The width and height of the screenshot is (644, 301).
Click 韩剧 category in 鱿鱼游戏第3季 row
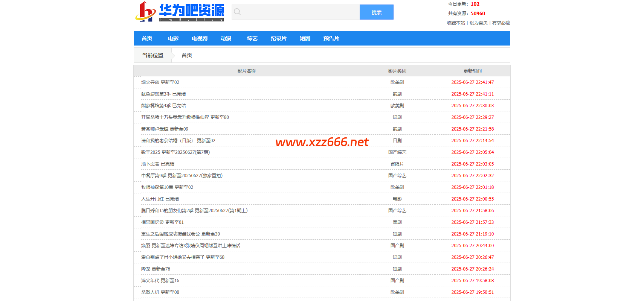(397, 94)
